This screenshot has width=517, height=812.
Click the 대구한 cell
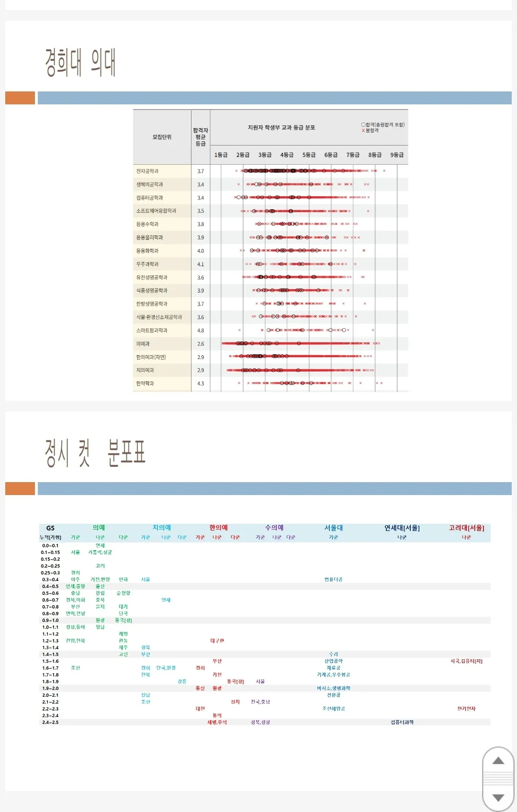[x=217, y=641]
